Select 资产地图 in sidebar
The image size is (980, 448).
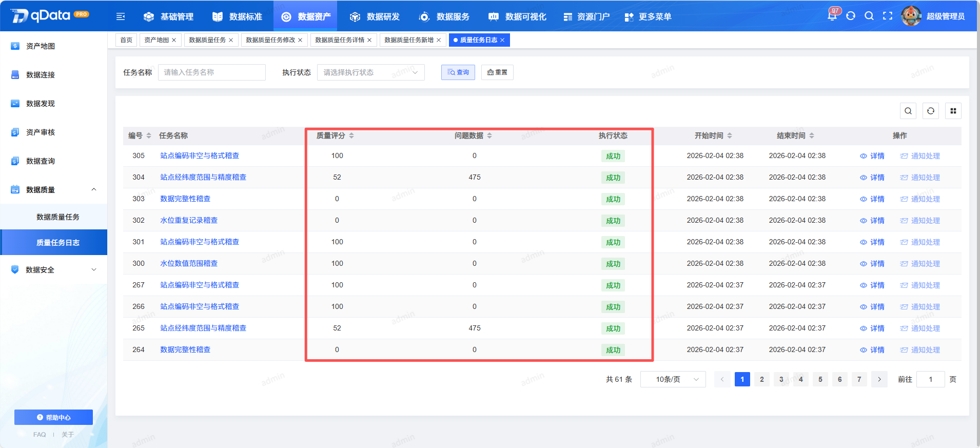(x=54, y=46)
